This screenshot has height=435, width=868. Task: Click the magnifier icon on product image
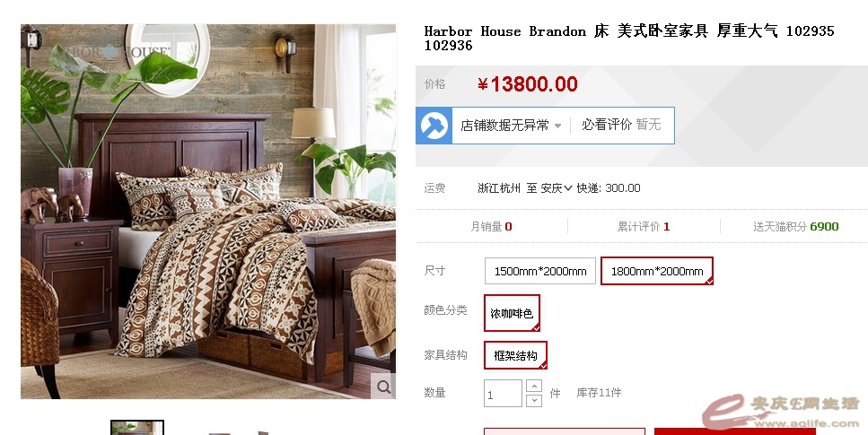383,387
